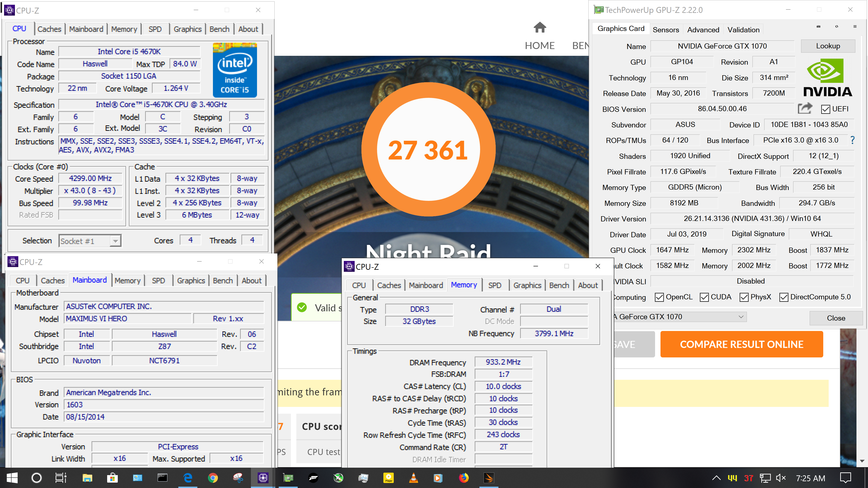Click the 4299.00 MHz Core Speed value

(x=90, y=178)
